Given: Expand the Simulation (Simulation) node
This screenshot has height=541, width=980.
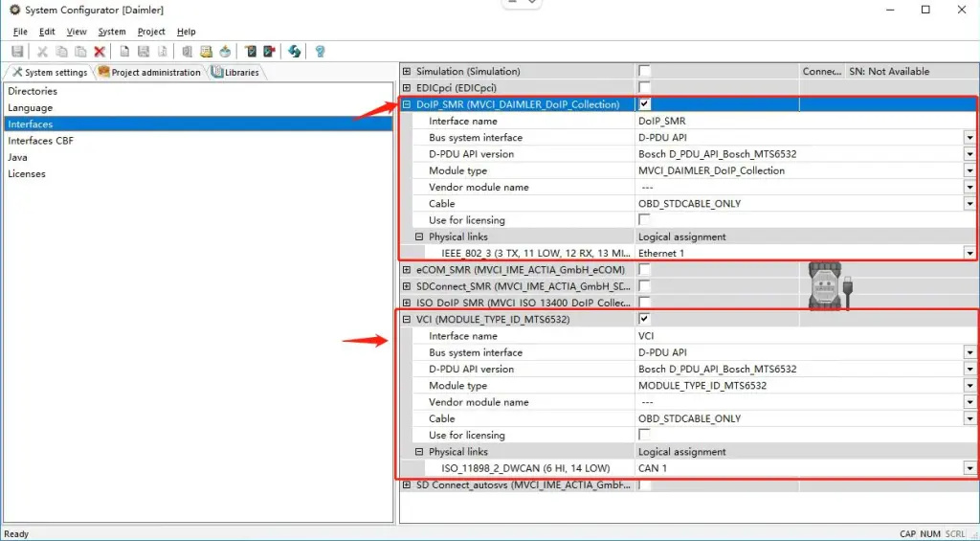Looking at the screenshot, I should tap(407, 71).
